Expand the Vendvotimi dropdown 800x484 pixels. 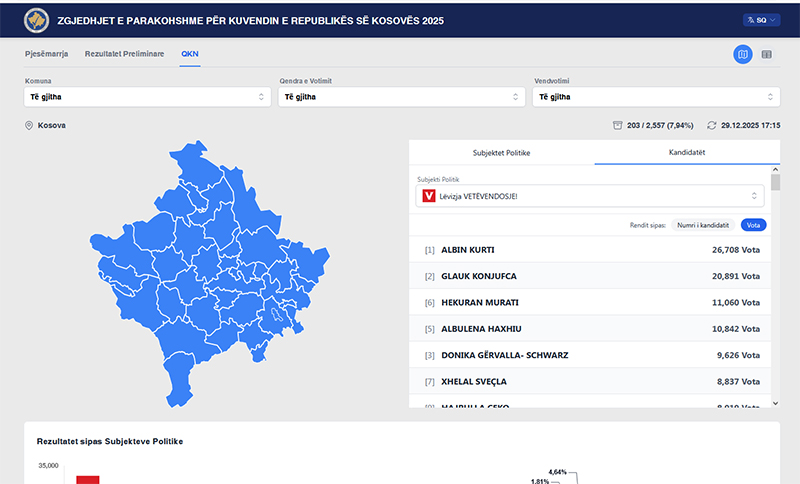tap(655, 97)
